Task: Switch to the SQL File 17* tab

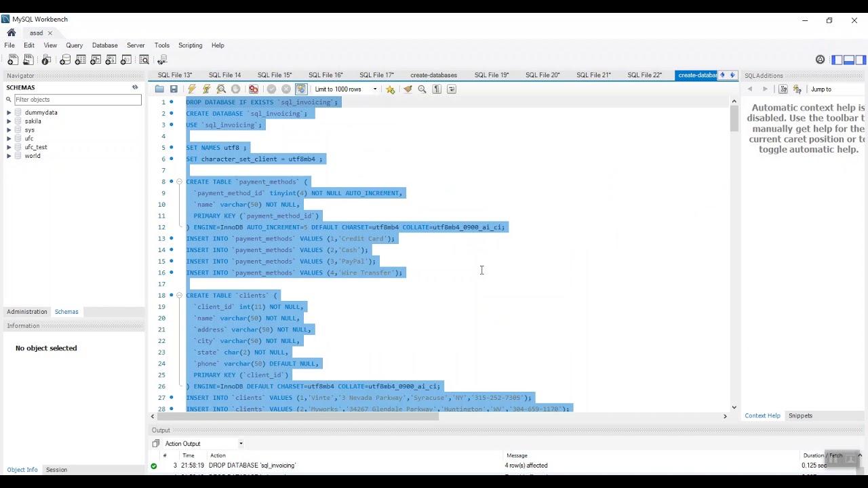Action: pyautogui.click(x=376, y=75)
